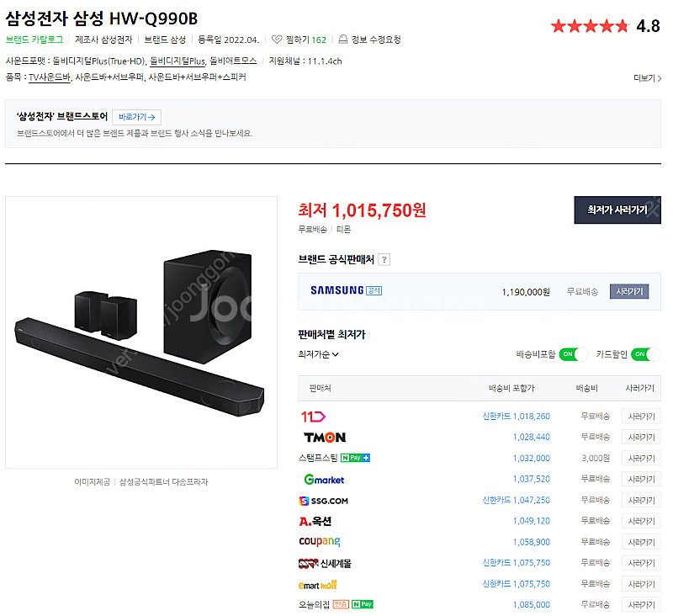Open the help icon next to 브랜드 공식판매처
The image size is (673, 616).
click(x=384, y=259)
